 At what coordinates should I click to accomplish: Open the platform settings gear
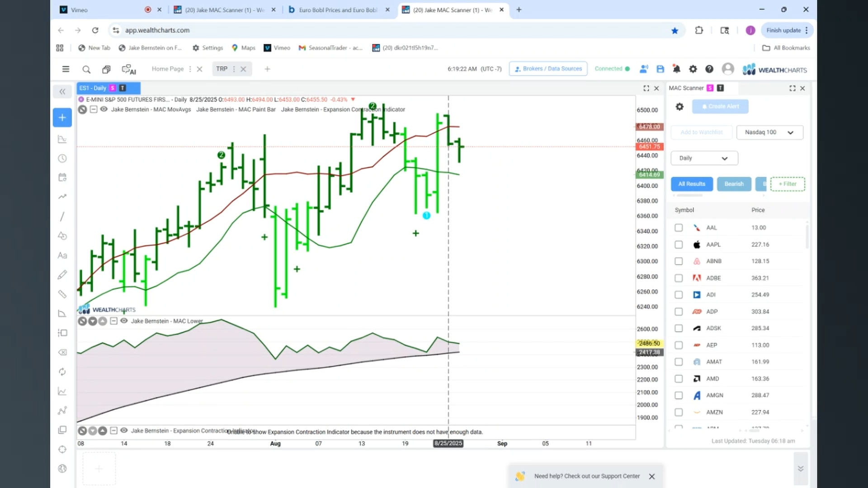click(693, 69)
